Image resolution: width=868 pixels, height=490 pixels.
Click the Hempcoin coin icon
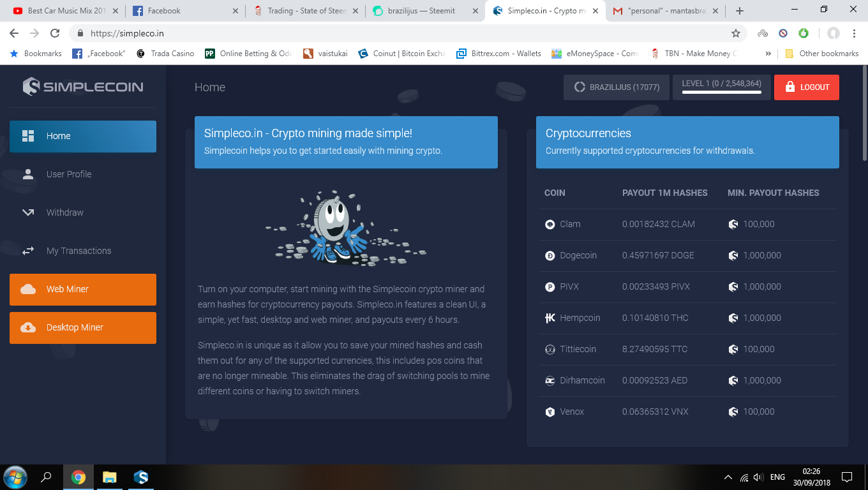coord(550,318)
